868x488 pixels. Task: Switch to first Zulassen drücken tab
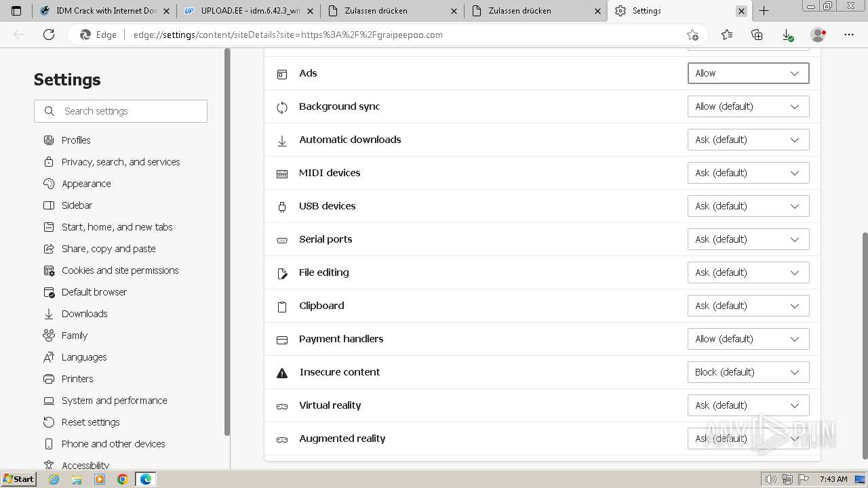393,11
